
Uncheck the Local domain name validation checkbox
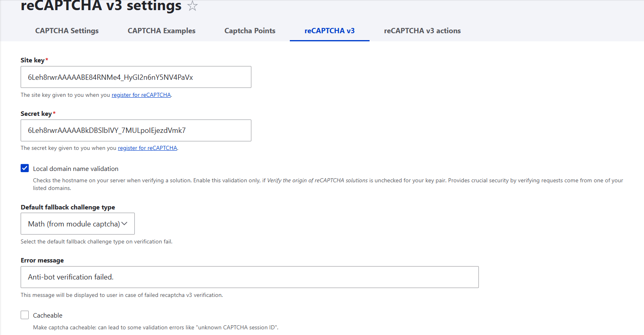click(x=25, y=169)
